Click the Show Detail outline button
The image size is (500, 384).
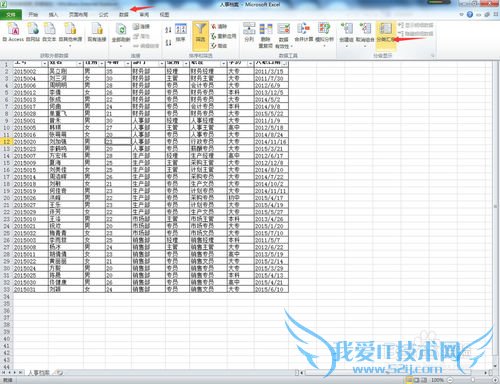click(416, 25)
